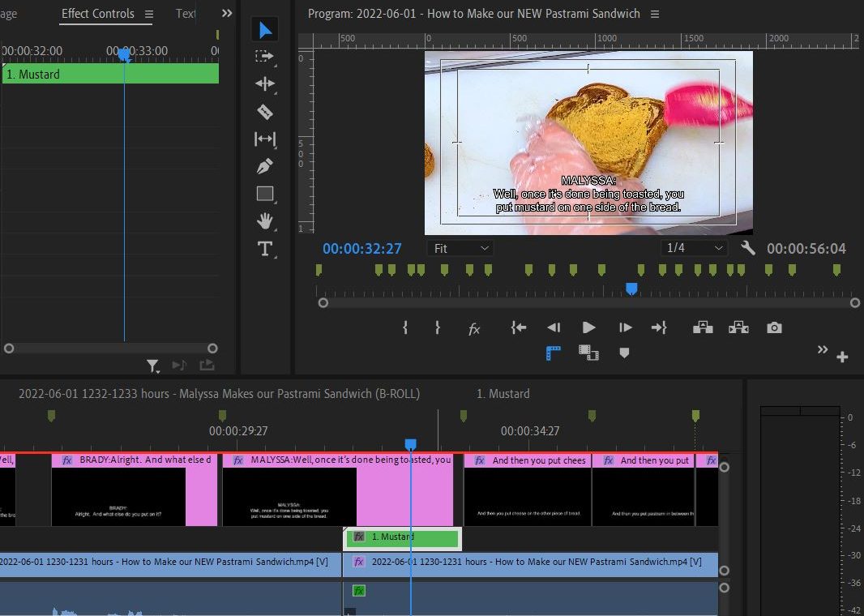Viewport: 864px width, 616px height.
Task: Select the Rectangle tool
Action: (x=265, y=194)
